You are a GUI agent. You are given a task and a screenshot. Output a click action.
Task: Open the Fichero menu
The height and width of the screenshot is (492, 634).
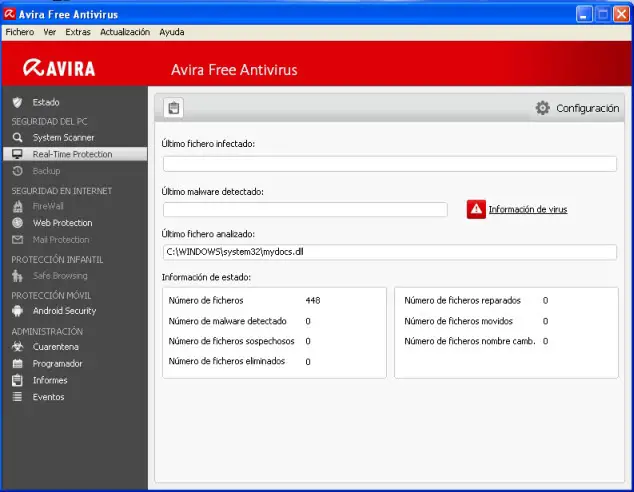click(x=20, y=32)
